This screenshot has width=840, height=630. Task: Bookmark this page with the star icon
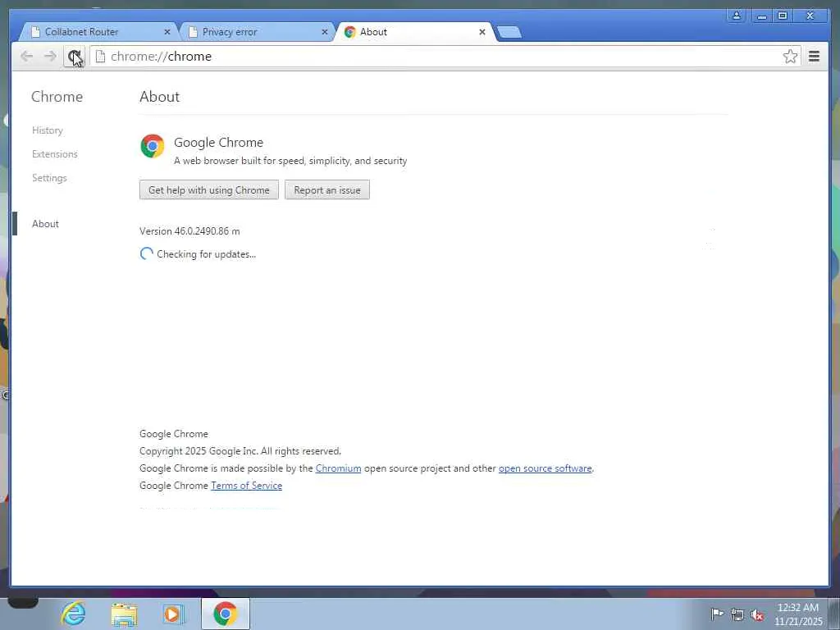[x=790, y=57]
